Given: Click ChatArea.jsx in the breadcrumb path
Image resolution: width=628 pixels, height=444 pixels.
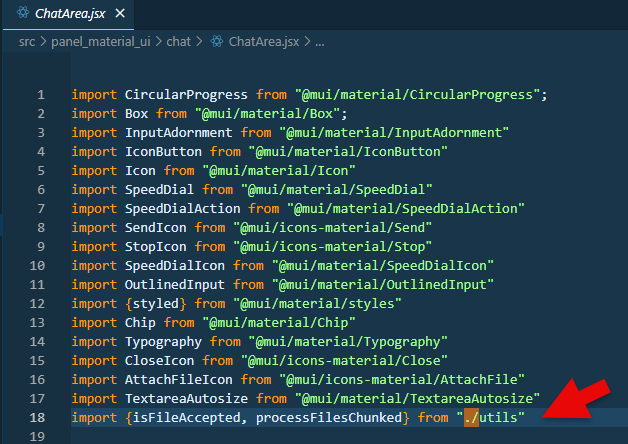Looking at the screenshot, I should pyautogui.click(x=265, y=42).
